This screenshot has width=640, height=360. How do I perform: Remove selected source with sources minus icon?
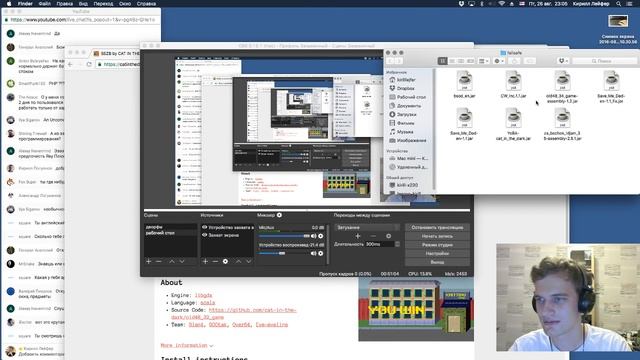[215, 261]
